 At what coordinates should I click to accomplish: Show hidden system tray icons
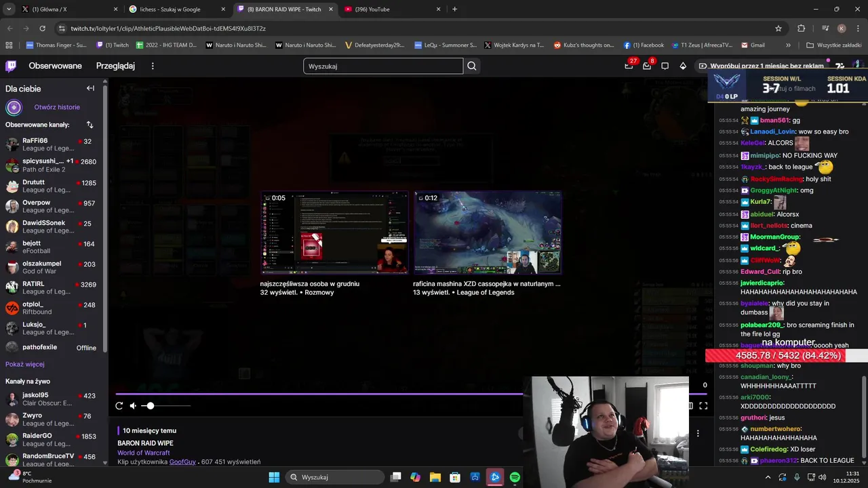(768, 477)
